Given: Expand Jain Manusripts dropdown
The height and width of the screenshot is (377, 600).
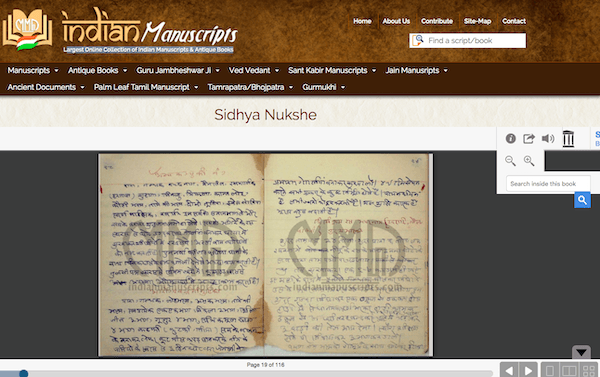Looking at the screenshot, I should click(417, 70).
